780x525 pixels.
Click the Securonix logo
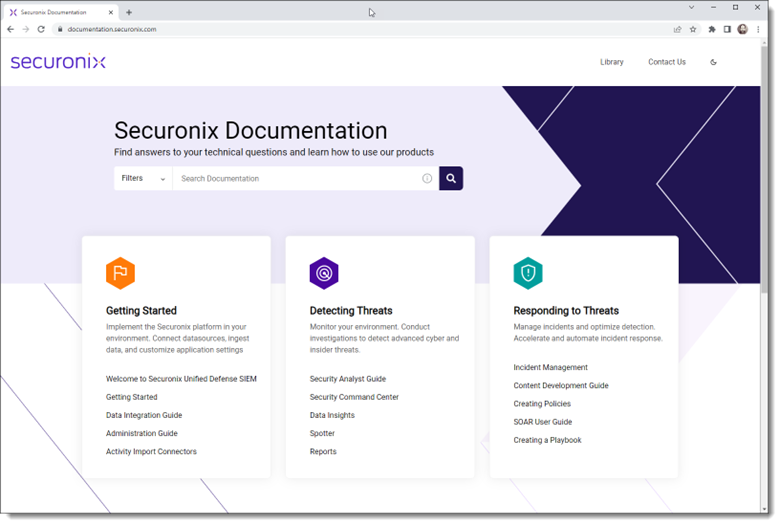pyautogui.click(x=58, y=62)
